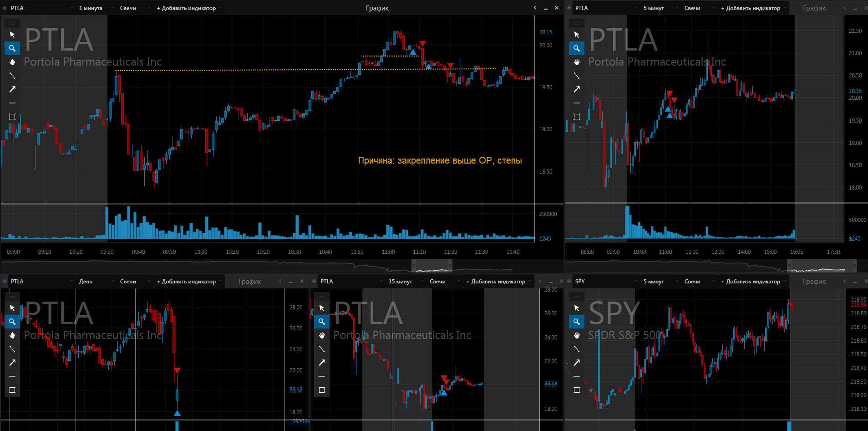Select pointer tool in 1 минута PTLA chart
The image size is (868, 431).
point(12,35)
